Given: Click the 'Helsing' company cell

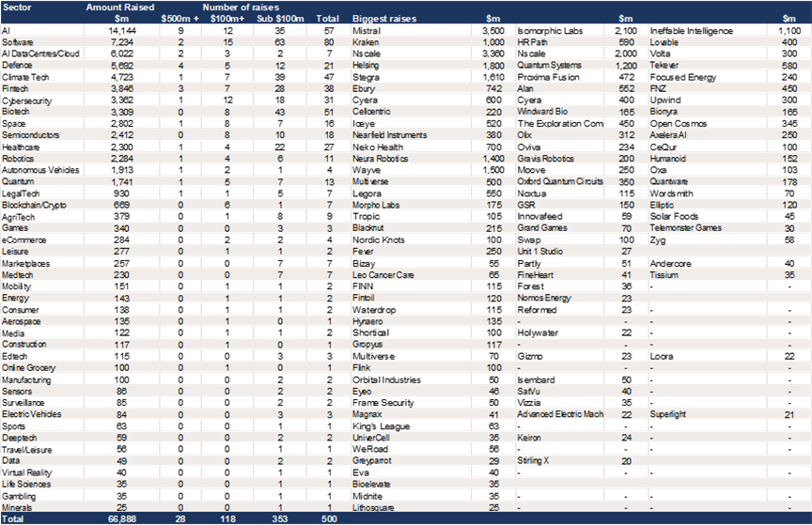Looking at the screenshot, I should click(366, 65).
